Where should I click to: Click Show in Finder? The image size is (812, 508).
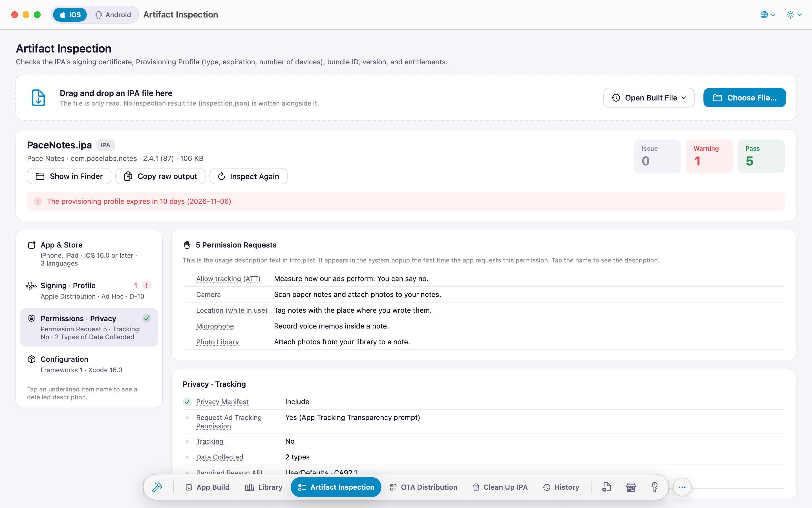[x=69, y=176]
